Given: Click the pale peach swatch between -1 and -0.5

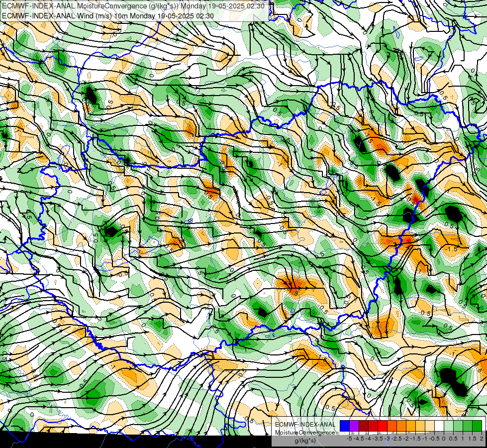Looking at the screenshot, I should click(430, 426).
